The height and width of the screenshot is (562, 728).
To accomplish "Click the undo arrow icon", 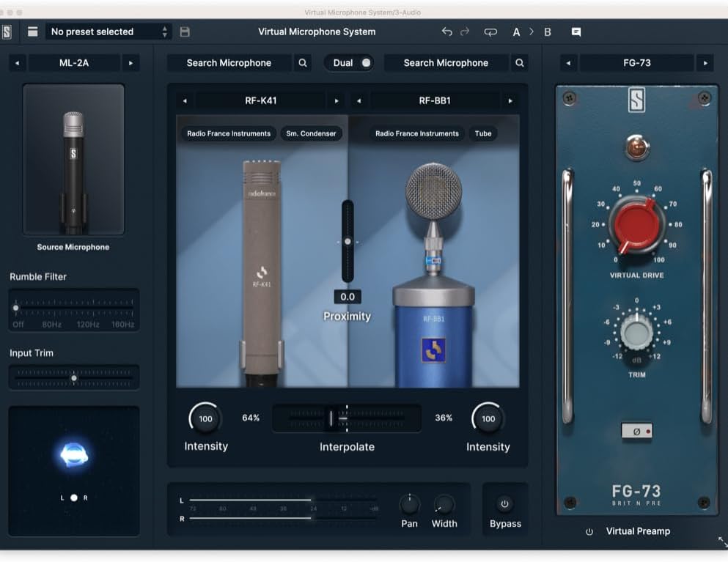I will 446,32.
